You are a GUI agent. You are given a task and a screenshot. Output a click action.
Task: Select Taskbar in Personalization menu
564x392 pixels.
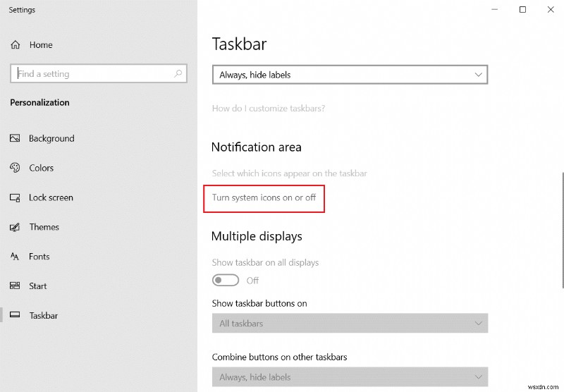43,316
